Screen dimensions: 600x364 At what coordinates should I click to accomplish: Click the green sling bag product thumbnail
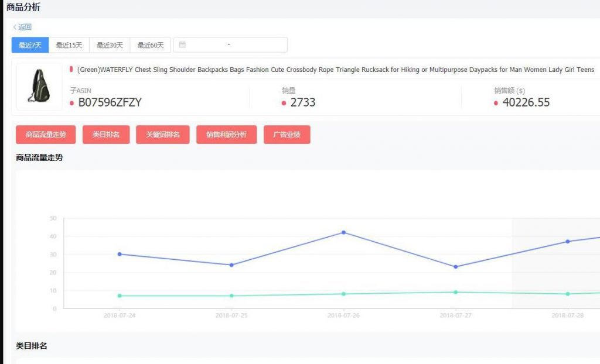coord(39,87)
